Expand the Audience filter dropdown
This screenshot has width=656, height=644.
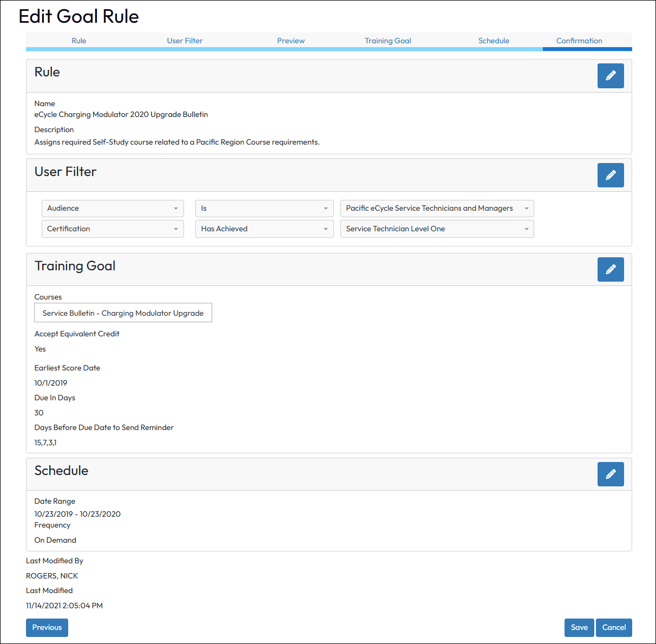(x=113, y=209)
